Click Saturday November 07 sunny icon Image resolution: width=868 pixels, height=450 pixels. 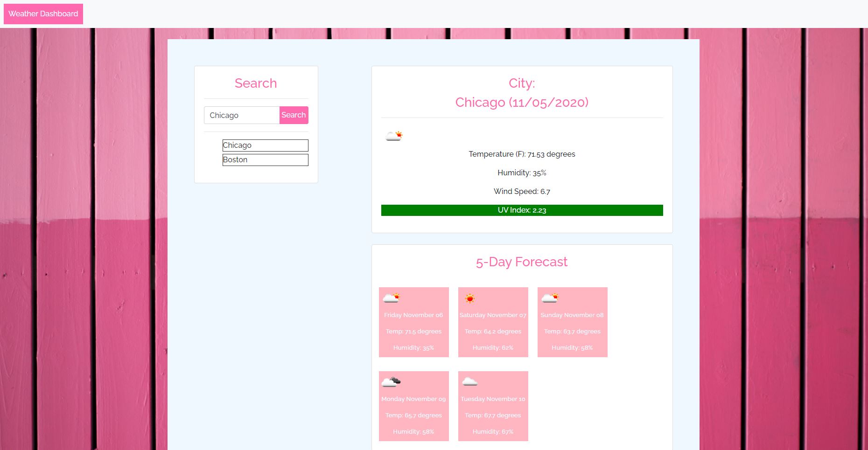[470, 298]
